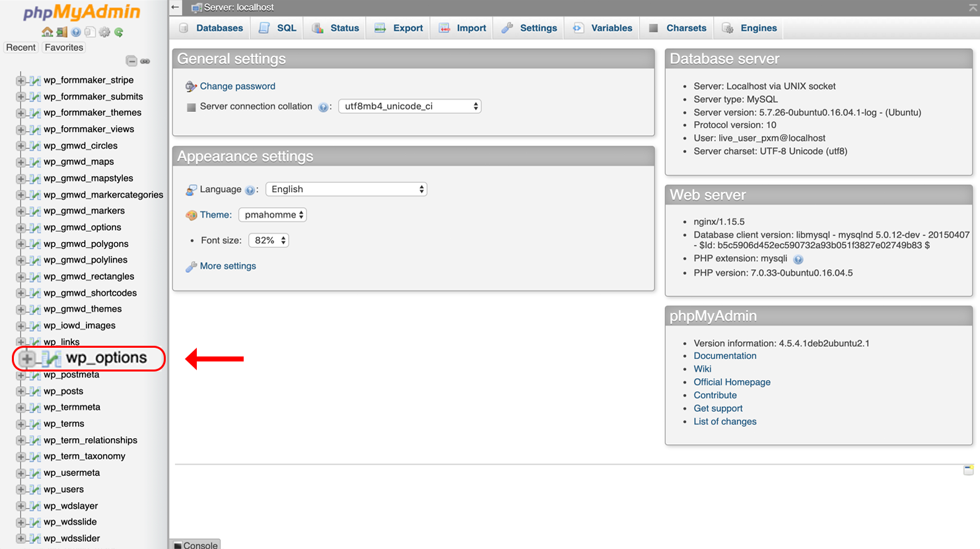980x549 pixels.
Task: Go to phpMyAdmin home via house icon
Action: 47,32
